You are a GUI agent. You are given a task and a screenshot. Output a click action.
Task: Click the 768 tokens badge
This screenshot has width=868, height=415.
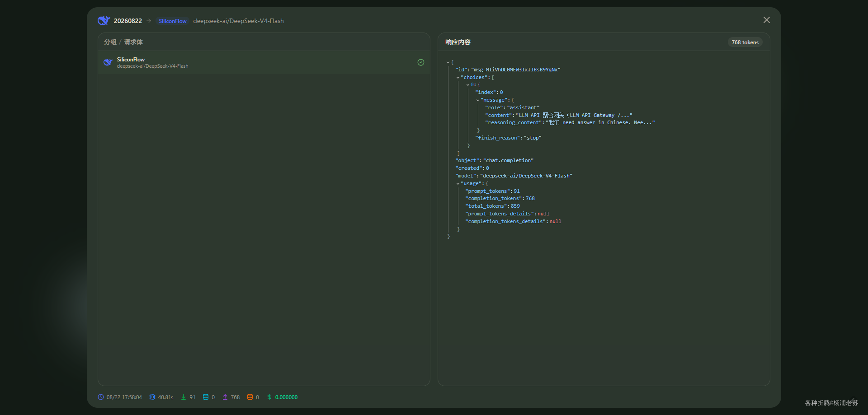(x=745, y=42)
